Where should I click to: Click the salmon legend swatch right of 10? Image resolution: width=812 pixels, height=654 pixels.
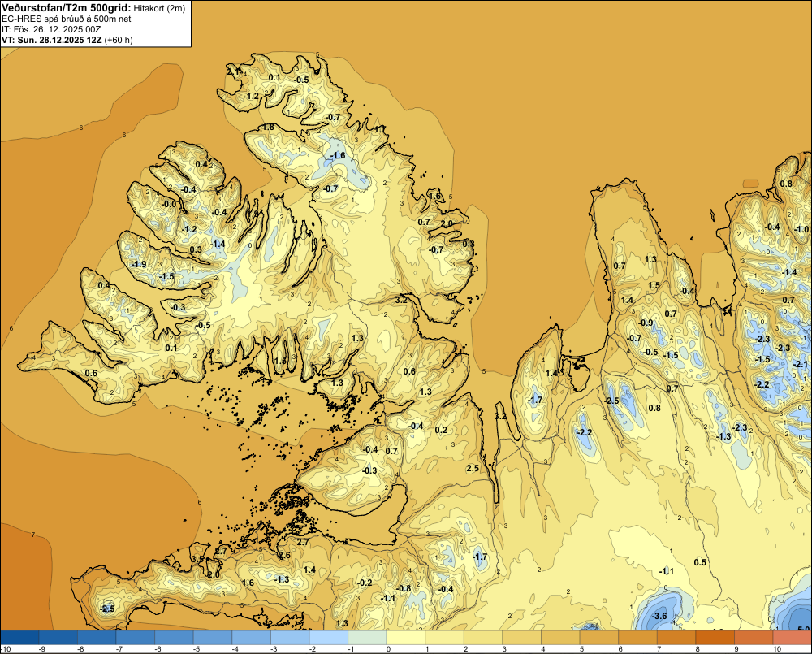(x=793, y=638)
